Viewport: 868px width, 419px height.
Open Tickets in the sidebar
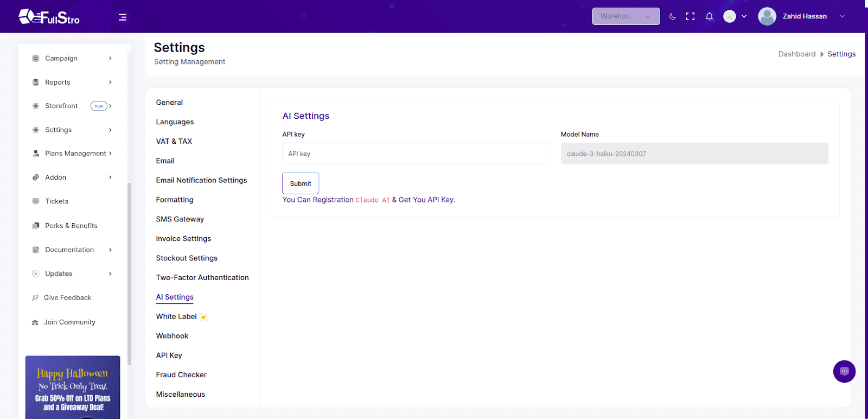56,201
